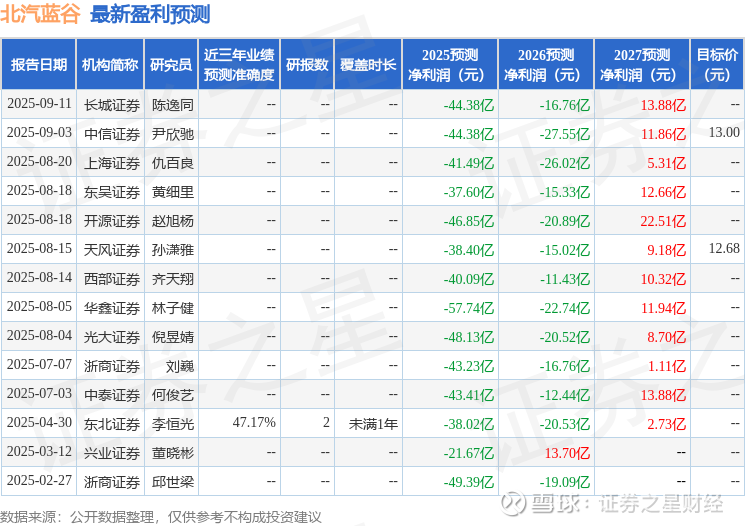
Task: Click 华鑫证券 institution cell
Action: click(x=112, y=308)
